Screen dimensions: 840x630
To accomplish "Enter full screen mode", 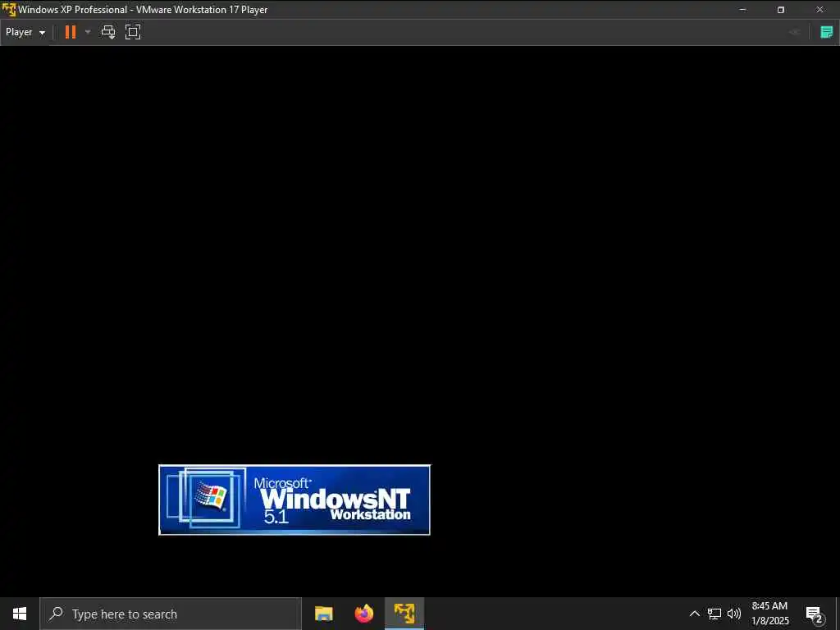I will tap(133, 32).
